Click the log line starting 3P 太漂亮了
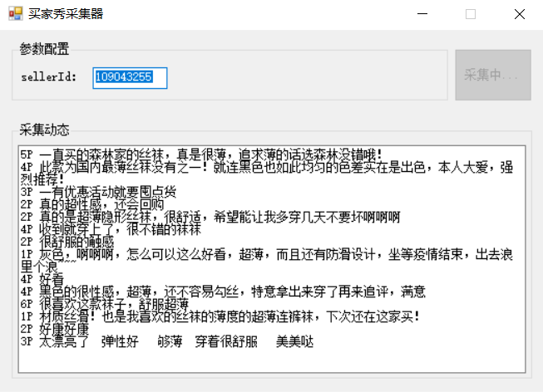This screenshot has width=543, height=392. pos(167,341)
